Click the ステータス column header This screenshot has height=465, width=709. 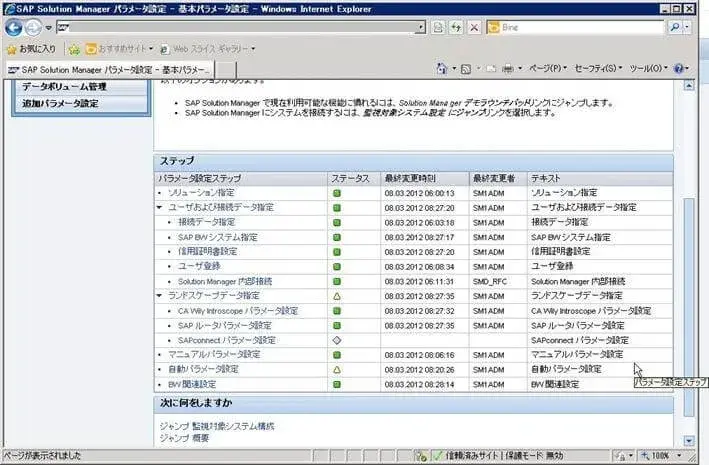tap(354, 179)
